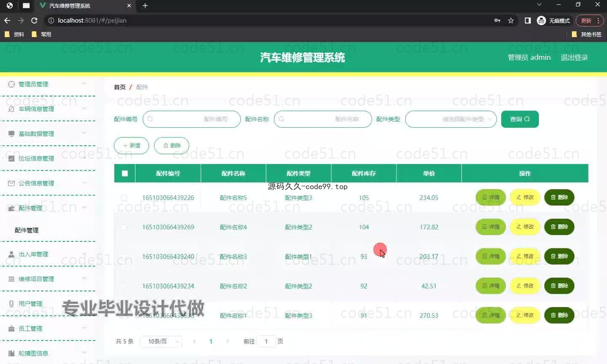Screen dimensions: 607x364
Task: Click the 删除 button below the filters
Action: [172, 145]
